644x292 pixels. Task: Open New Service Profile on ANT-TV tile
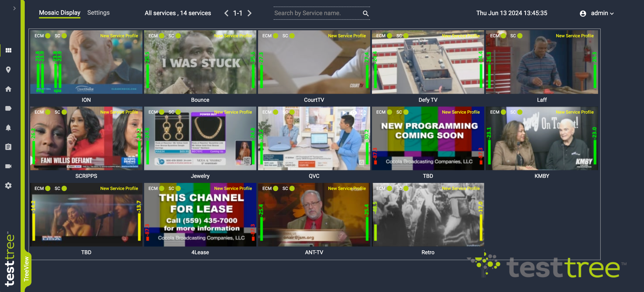pos(347,188)
